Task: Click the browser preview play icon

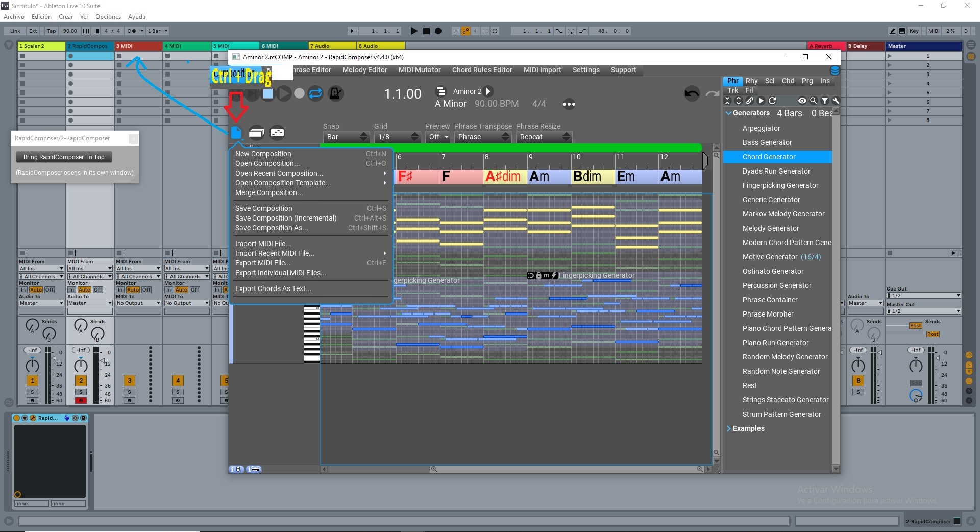Action: 761,101
